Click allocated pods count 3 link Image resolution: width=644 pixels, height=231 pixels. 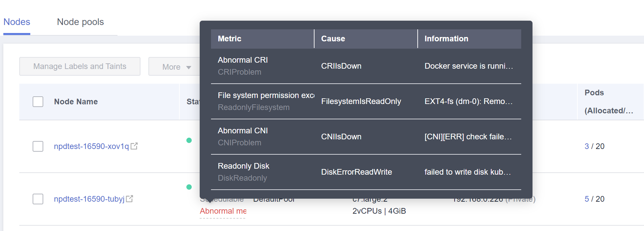pyautogui.click(x=587, y=146)
